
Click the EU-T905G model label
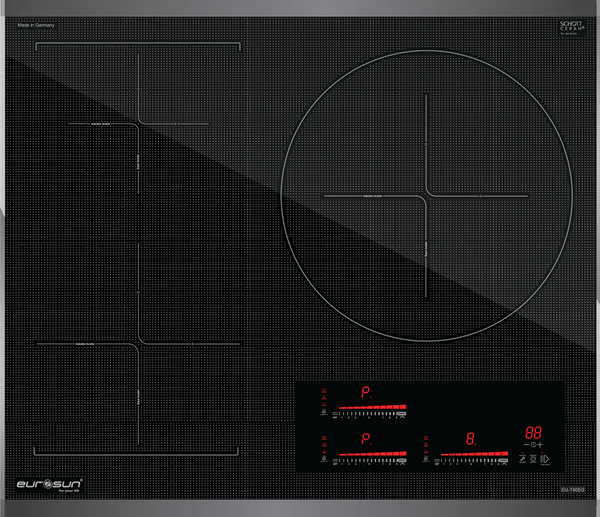(572, 489)
